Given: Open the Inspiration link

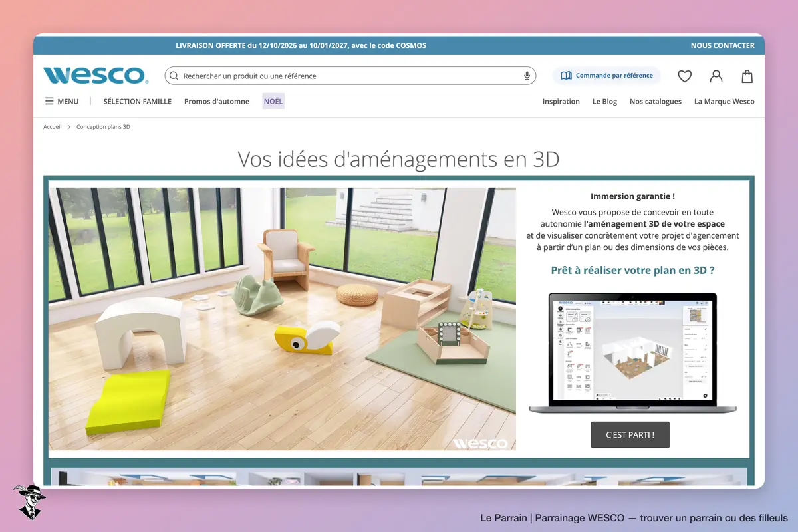Looking at the screenshot, I should pyautogui.click(x=561, y=102).
